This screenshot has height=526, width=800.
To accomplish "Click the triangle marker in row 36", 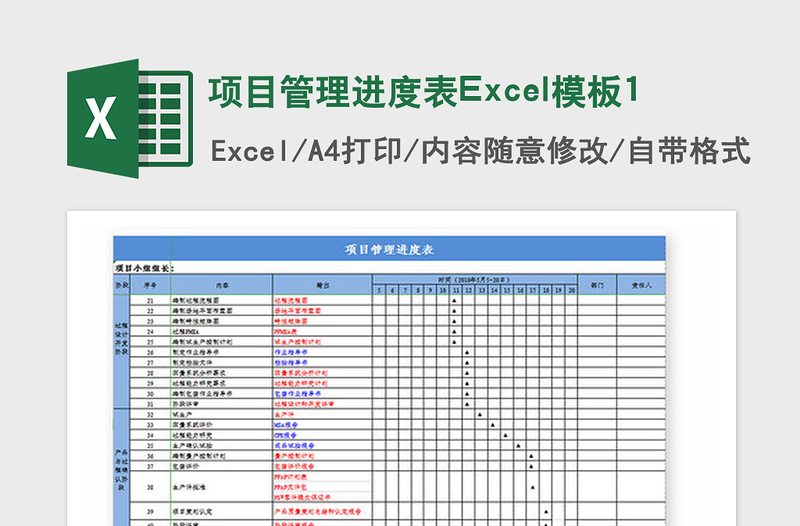I will point(531,456).
